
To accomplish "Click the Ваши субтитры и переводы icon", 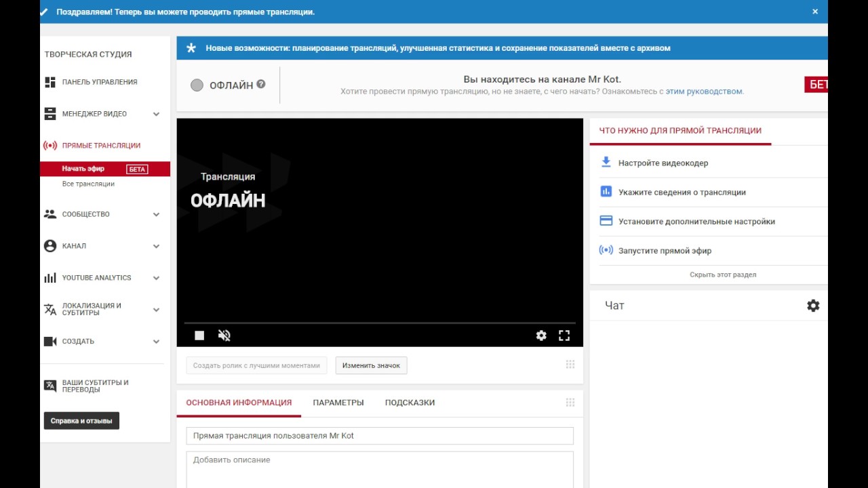I will point(50,386).
